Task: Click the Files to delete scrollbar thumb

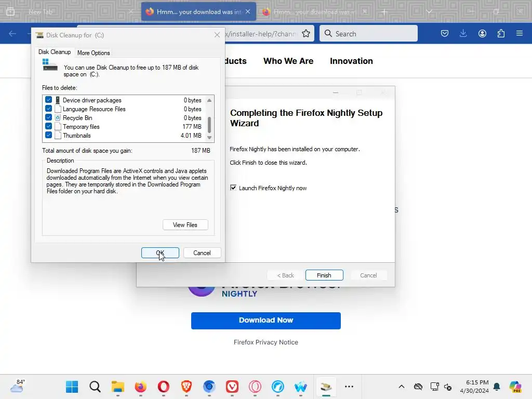Action: pyautogui.click(x=209, y=125)
